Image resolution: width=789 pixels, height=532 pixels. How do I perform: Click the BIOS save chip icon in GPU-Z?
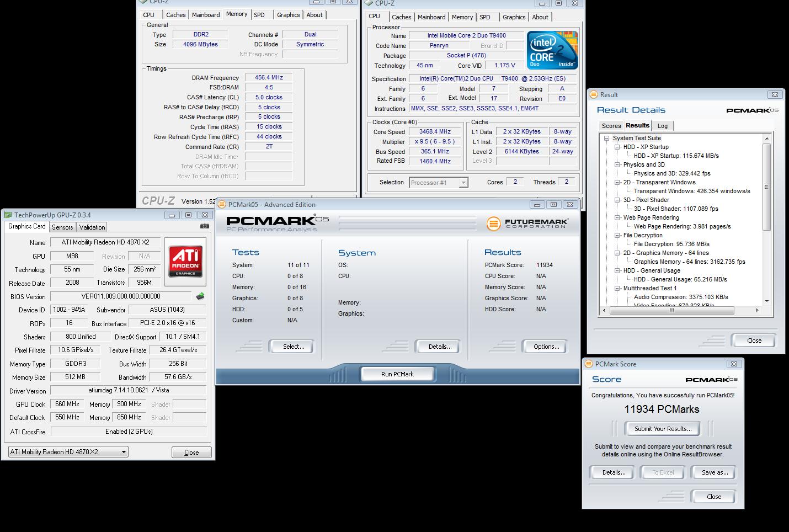pyautogui.click(x=200, y=296)
